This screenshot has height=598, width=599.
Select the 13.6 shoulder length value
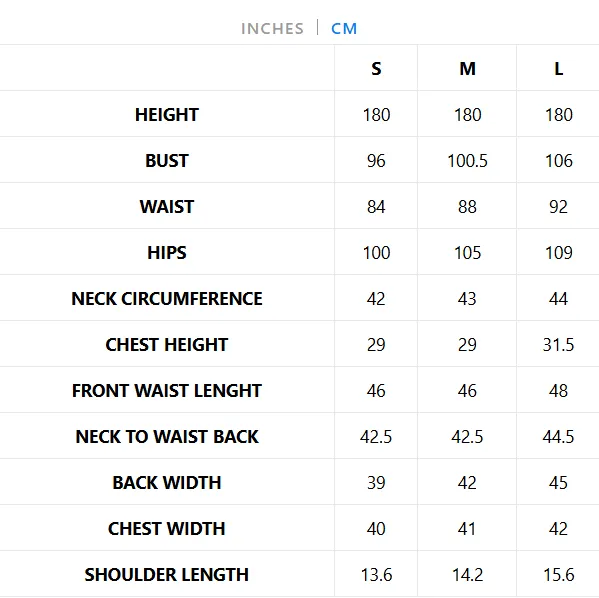coord(376,575)
